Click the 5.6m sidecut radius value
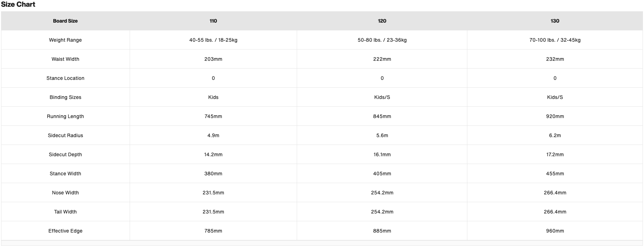644x246 pixels. 382,135
